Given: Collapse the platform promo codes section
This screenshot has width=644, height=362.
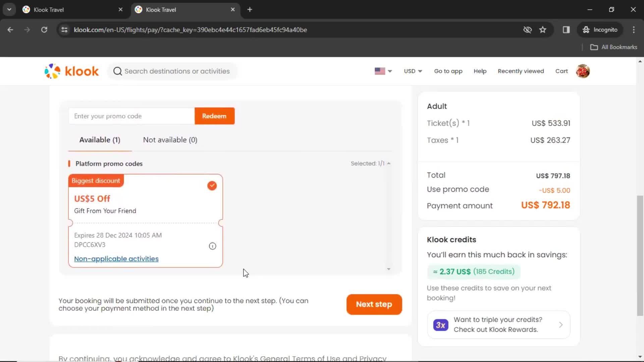Looking at the screenshot, I should click(388, 163).
